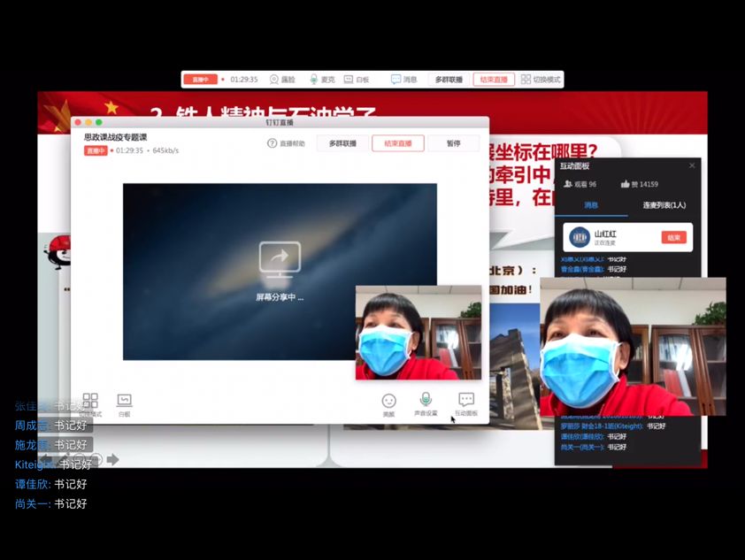Click the grid mode icon at window bottom-left
Image resolution: width=745 pixels, height=560 pixels.
pos(89,398)
